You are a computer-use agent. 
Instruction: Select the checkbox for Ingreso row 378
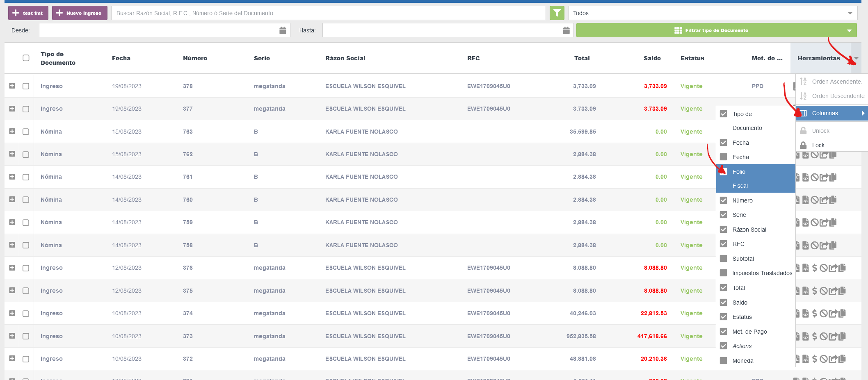26,86
